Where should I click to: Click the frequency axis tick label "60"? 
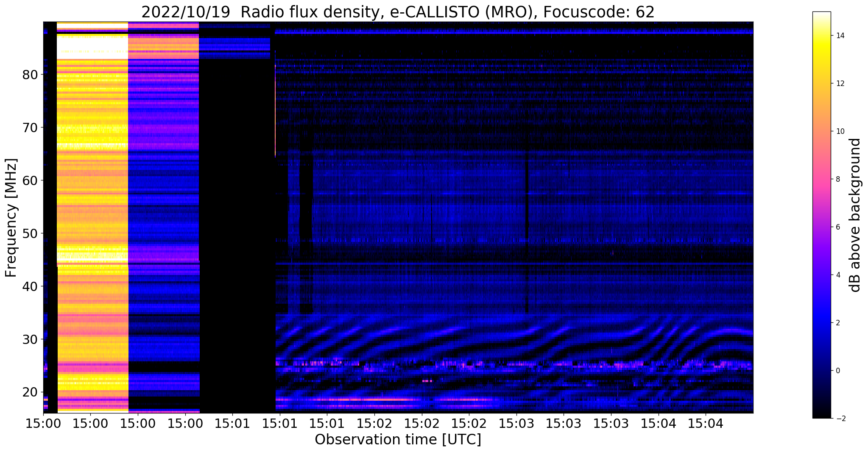pyautogui.click(x=30, y=180)
